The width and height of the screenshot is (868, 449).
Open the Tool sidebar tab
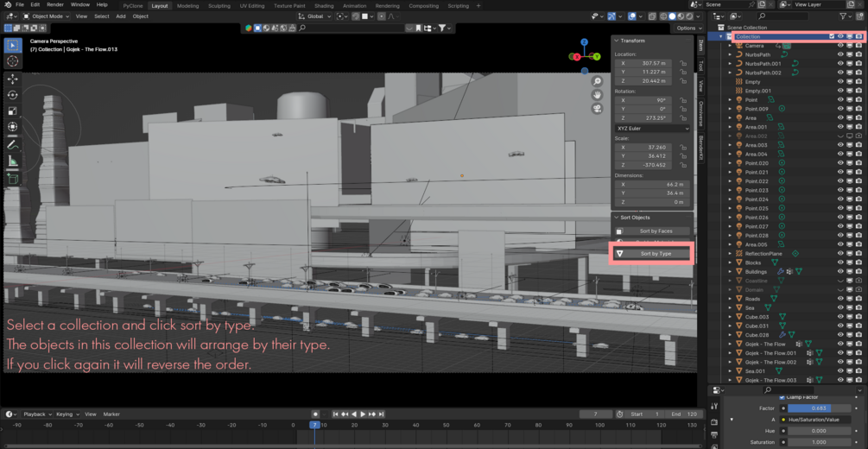click(x=700, y=66)
